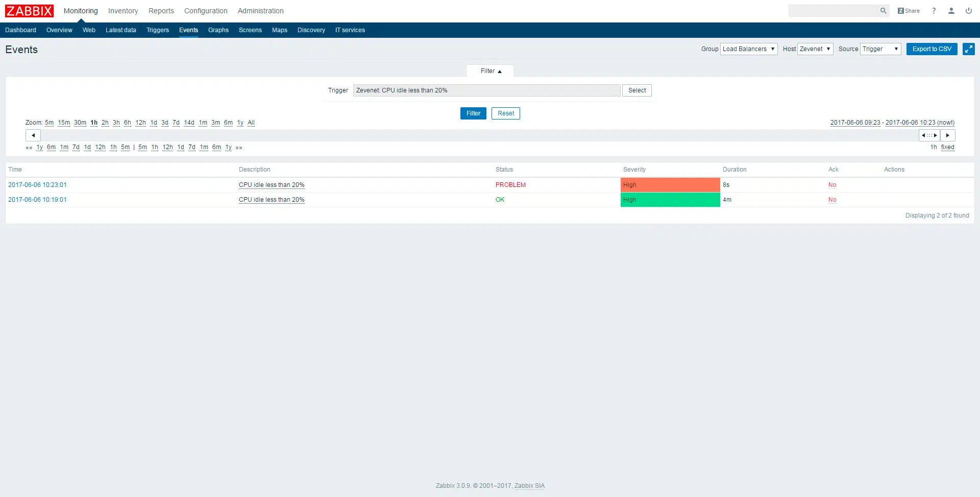Open the Share link icon
Image resolution: width=980 pixels, height=497 pixels.
(909, 11)
